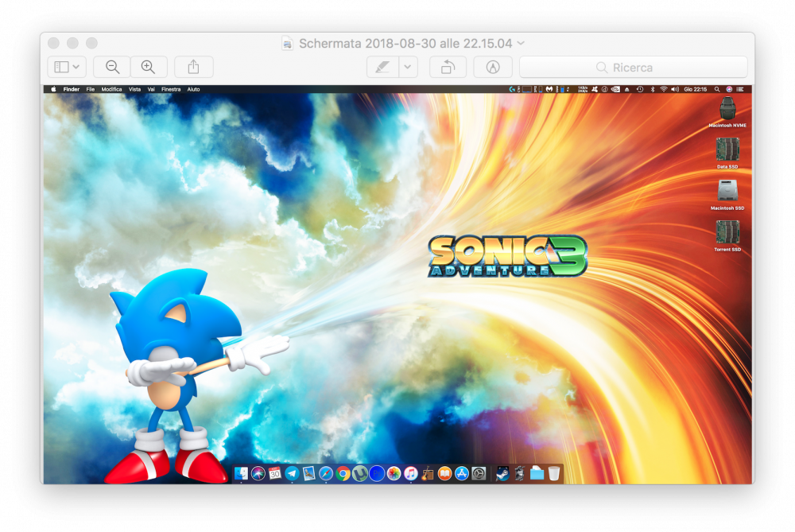
Task: Open Time Machine icon in the menu bar
Action: click(640, 89)
